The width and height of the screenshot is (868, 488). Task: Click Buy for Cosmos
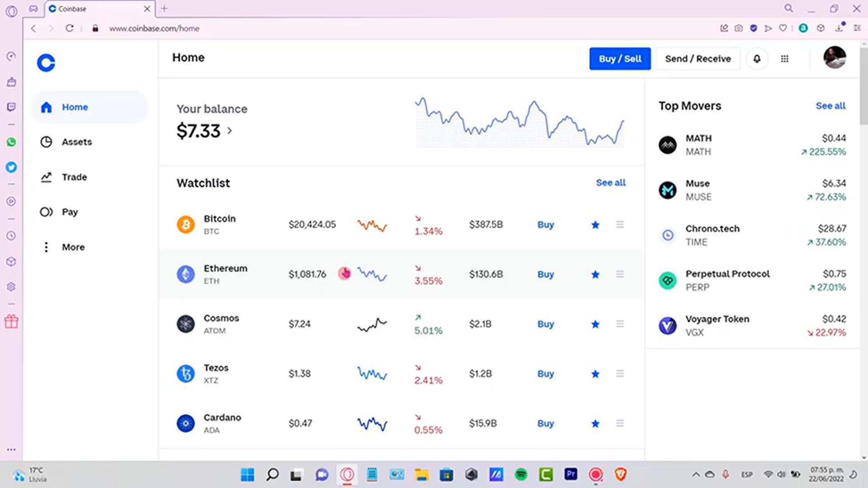point(546,324)
